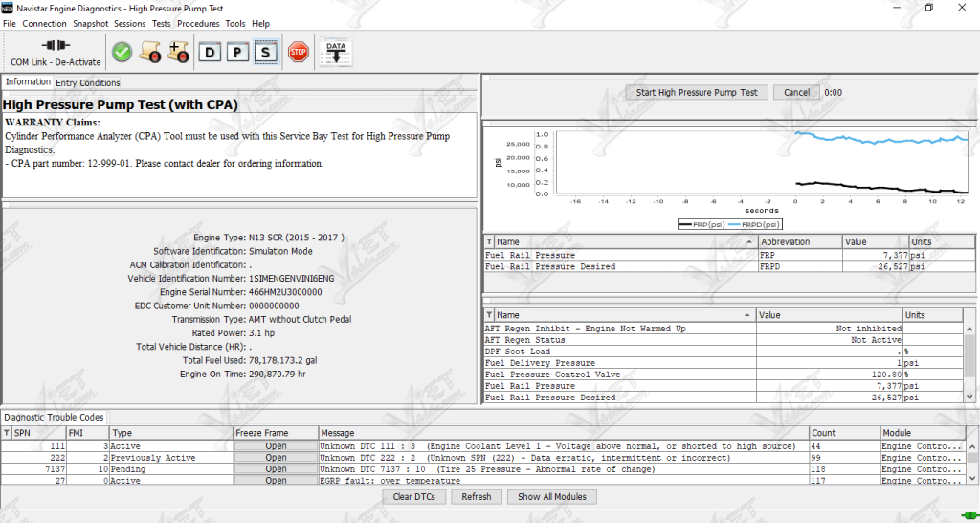Click scroll-down arrow of DTC table scrollbar
Screen dimensions: 980x523
[x=972, y=479]
